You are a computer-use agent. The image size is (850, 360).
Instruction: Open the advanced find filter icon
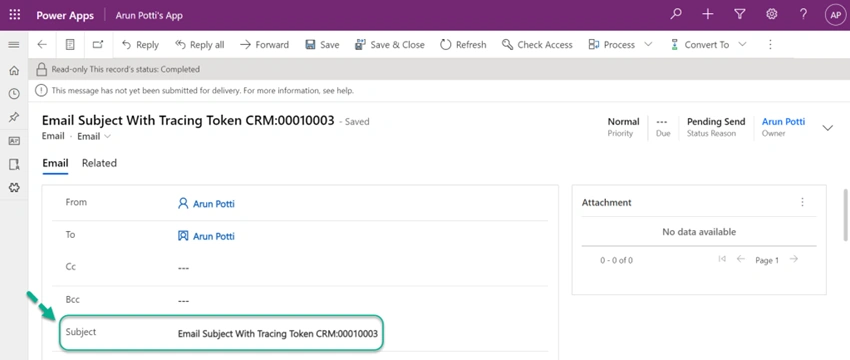pyautogui.click(x=739, y=15)
